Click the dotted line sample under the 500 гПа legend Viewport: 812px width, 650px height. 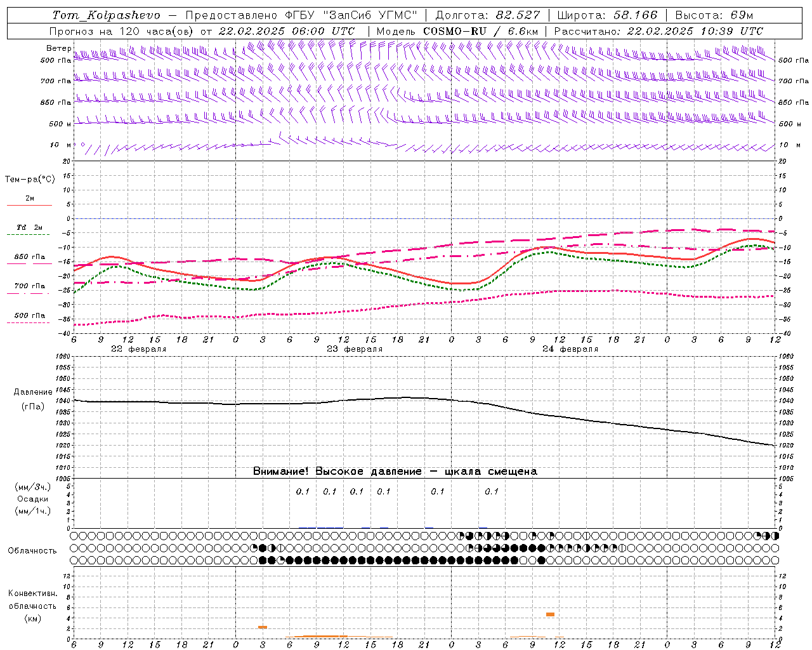tap(29, 323)
